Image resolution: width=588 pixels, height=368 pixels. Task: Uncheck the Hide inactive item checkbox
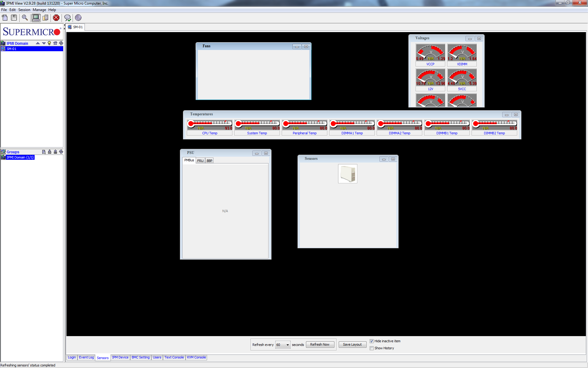[371, 341]
